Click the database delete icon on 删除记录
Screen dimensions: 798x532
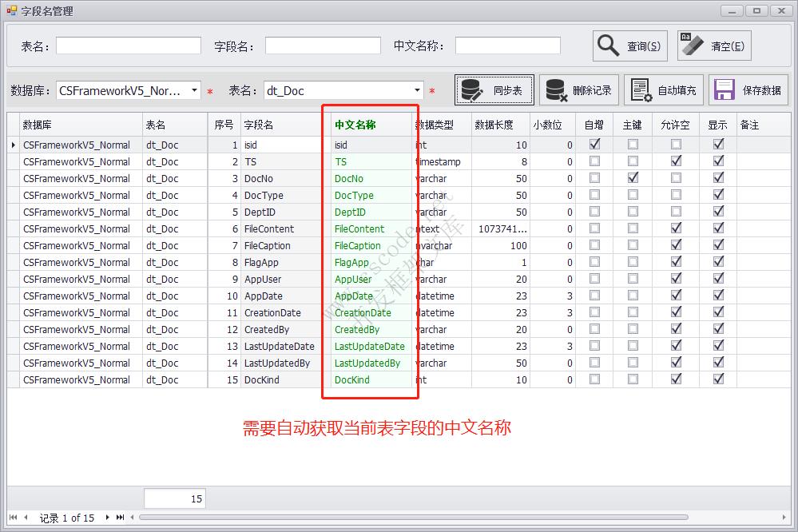coord(554,89)
